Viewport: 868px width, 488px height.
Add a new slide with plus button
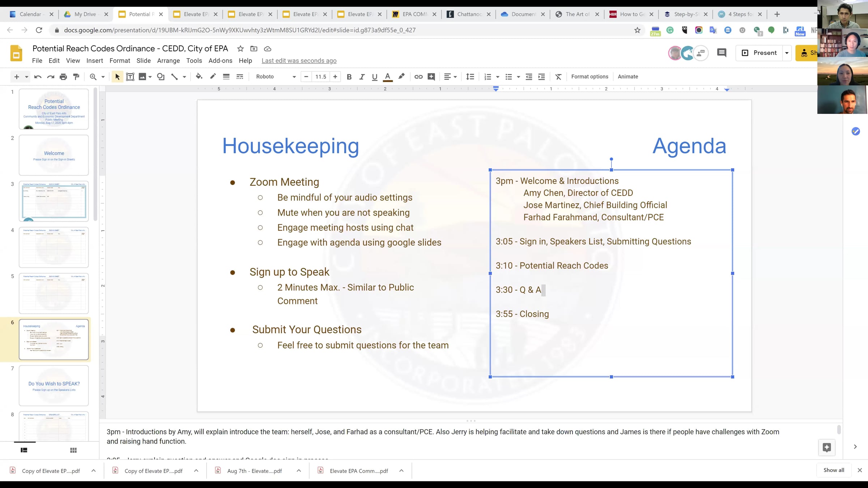17,77
